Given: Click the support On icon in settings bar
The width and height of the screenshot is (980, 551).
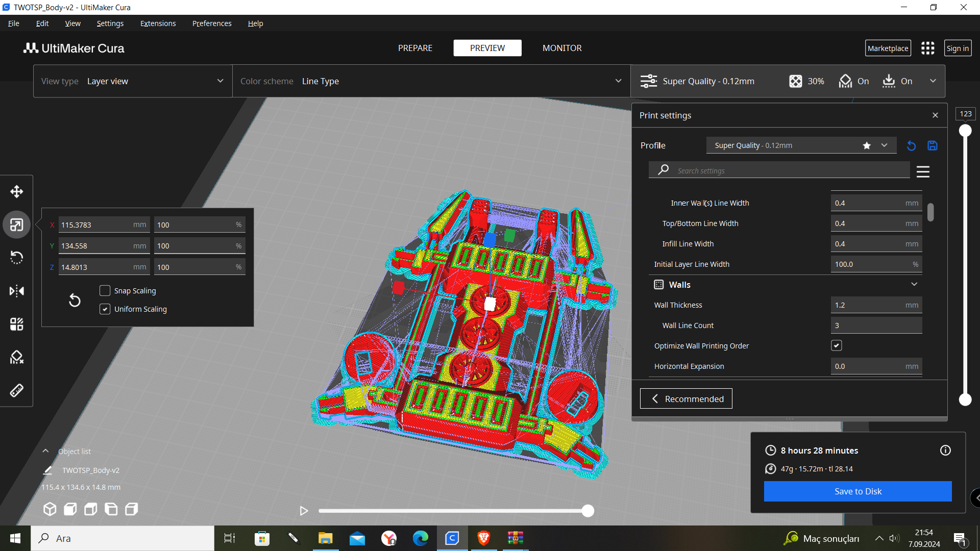Looking at the screenshot, I should (846, 81).
